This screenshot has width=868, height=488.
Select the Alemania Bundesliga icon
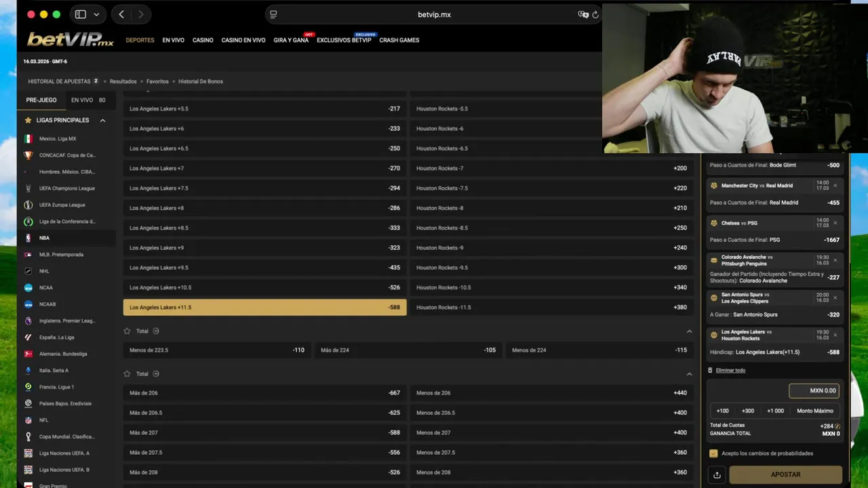(28, 354)
